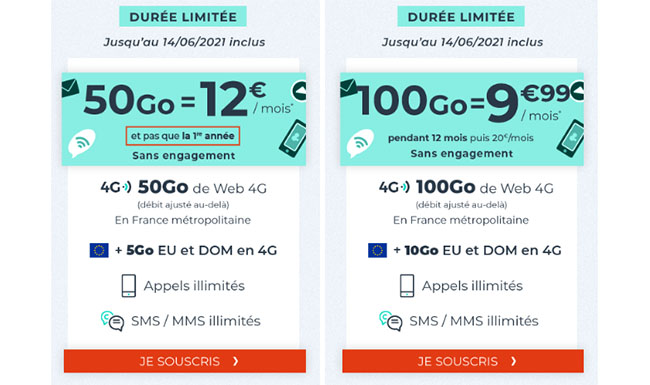
Task: Click the phone icon beside Appels illimités, 100Go plan
Action: coord(407,286)
